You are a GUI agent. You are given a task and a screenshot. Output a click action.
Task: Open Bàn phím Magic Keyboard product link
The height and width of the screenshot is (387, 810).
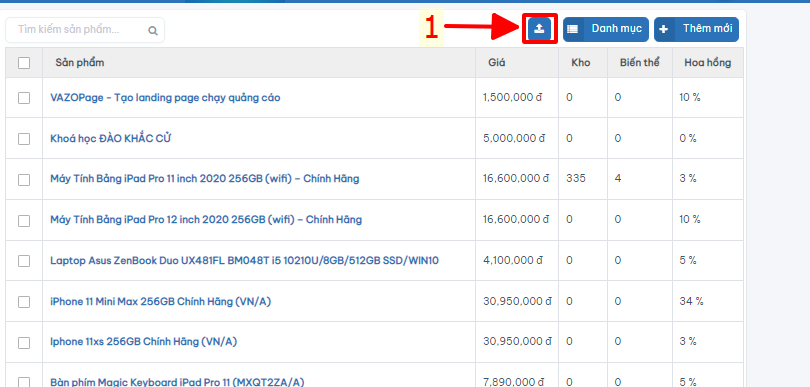(x=177, y=382)
